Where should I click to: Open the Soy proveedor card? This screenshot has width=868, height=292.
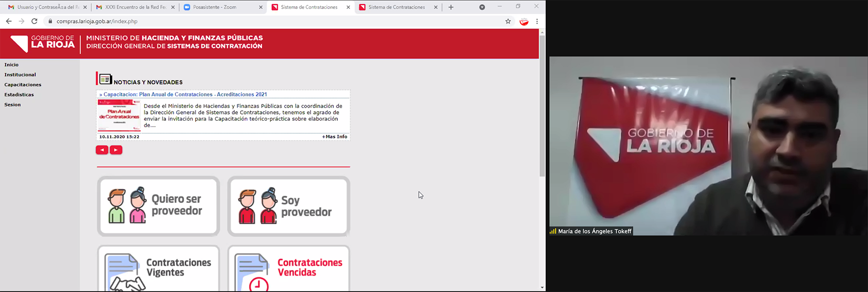289,207
